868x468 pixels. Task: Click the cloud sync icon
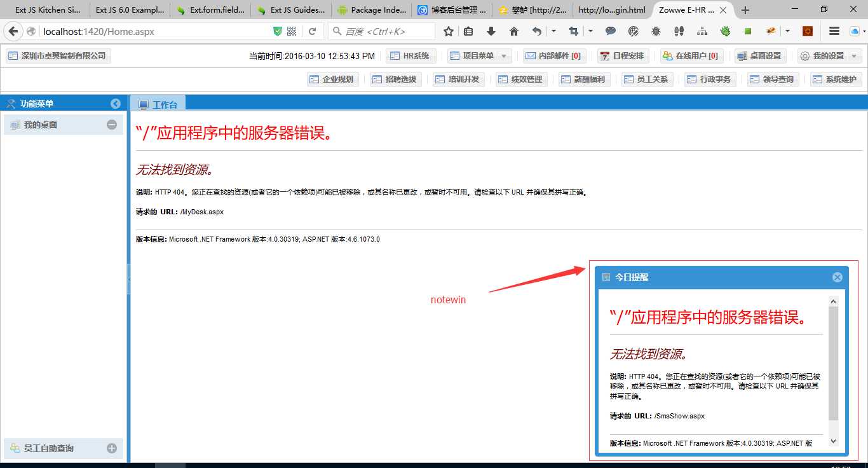855,31
